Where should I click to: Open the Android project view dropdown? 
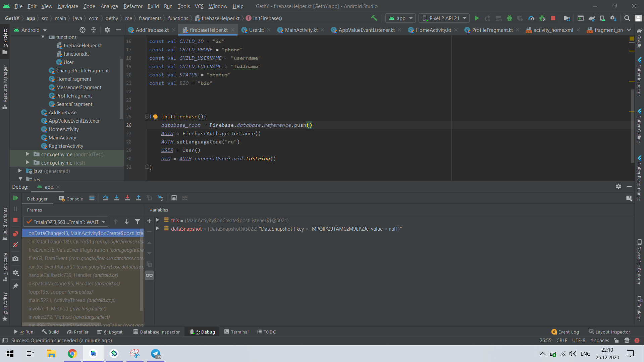[30, 30]
